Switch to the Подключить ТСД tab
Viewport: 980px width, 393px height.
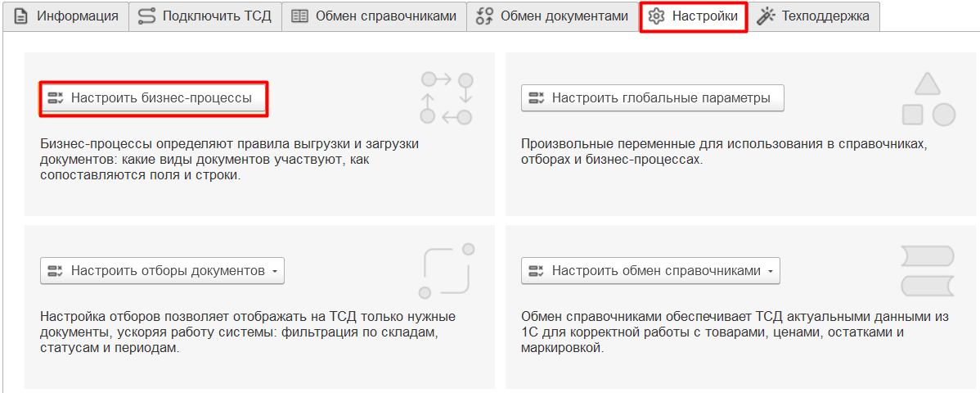[x=205, y=16]
